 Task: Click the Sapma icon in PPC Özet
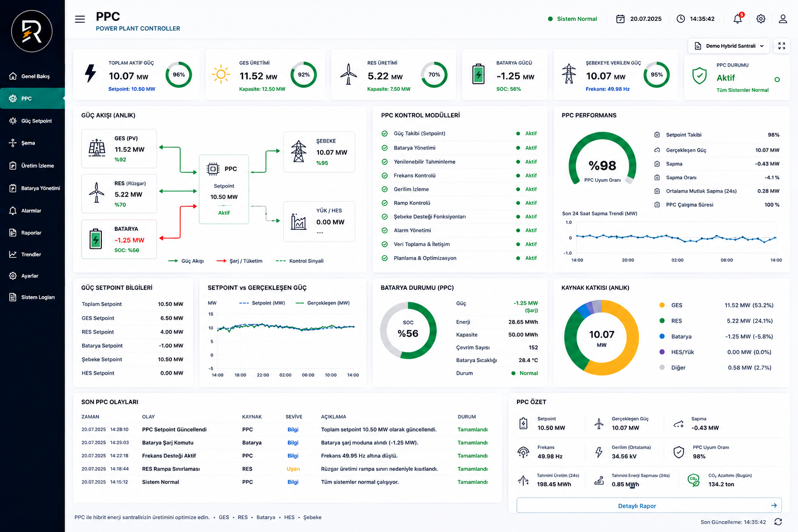679,424
